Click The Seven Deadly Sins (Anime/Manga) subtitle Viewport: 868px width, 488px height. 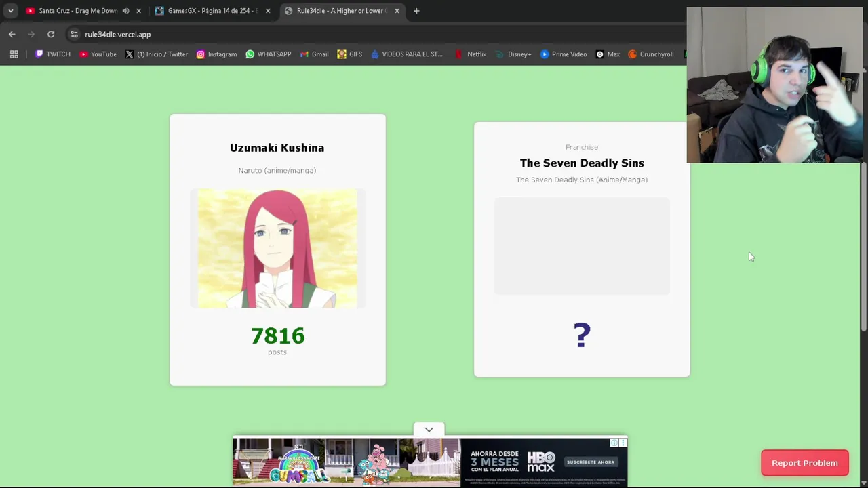pos(582,180)
